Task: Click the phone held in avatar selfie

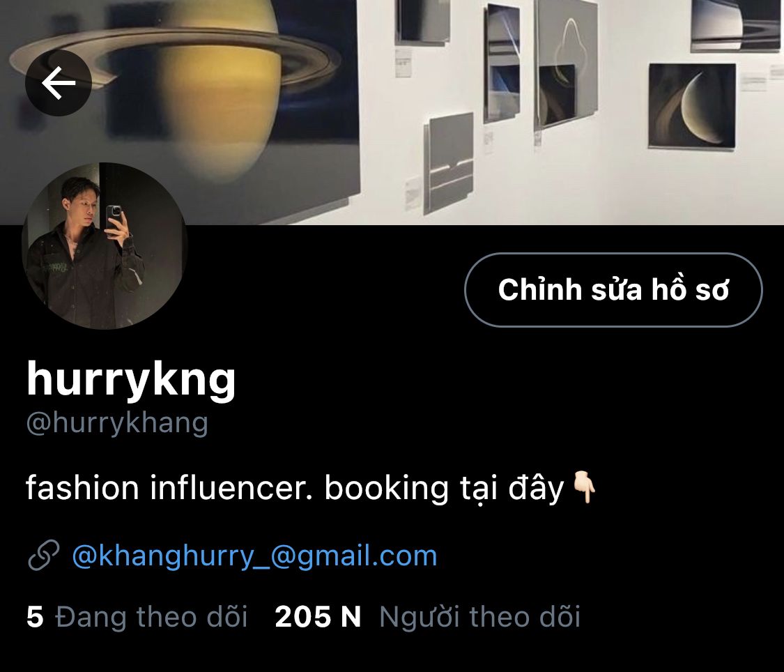Action: click(x=114, y=218)
